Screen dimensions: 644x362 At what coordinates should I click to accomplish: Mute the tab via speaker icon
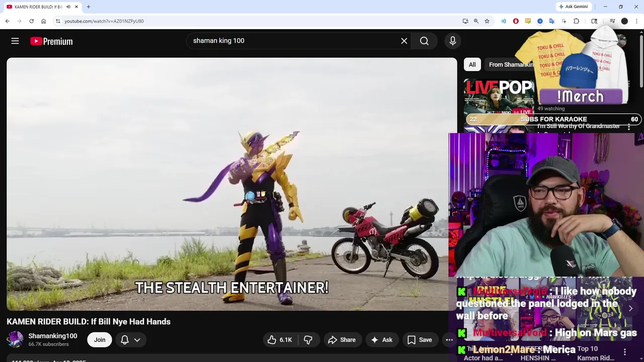[x=68, y=7]
